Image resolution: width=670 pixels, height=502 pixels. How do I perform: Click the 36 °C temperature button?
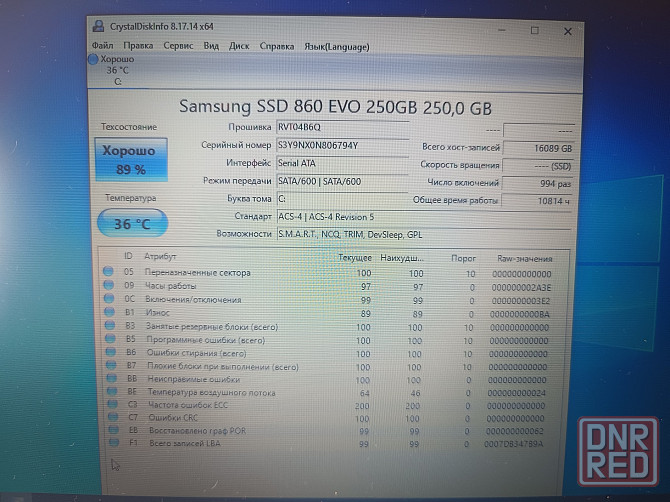click(132, 224)
